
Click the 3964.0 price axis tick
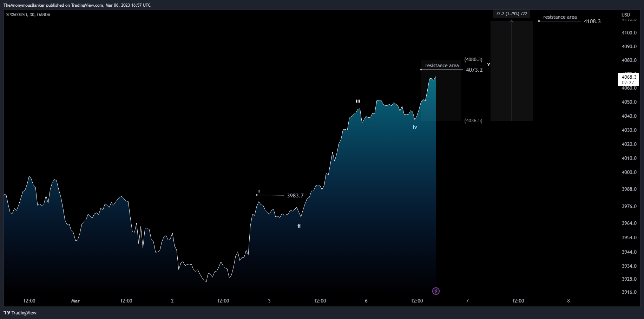[629, 223]
